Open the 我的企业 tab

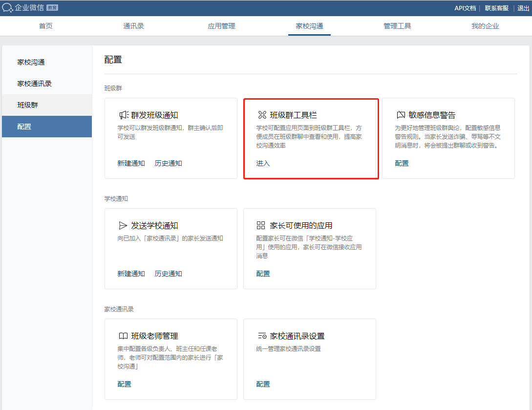(x=485, y=26)
